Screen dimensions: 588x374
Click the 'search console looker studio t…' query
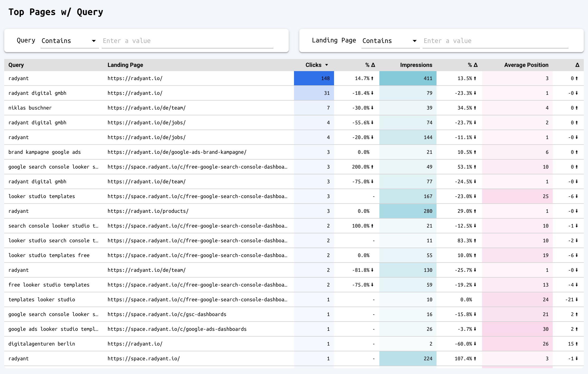(x=53, y=226)
